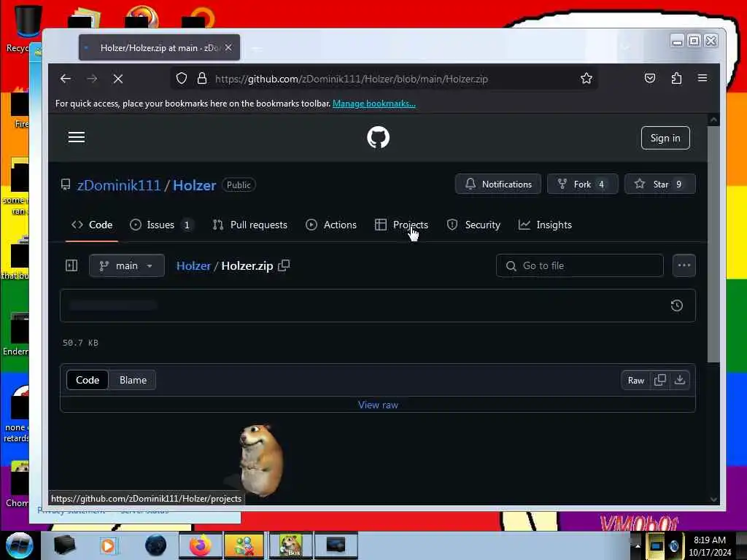Select the Code view toggle
747x560 pixels.
click(x=88, y=381)
